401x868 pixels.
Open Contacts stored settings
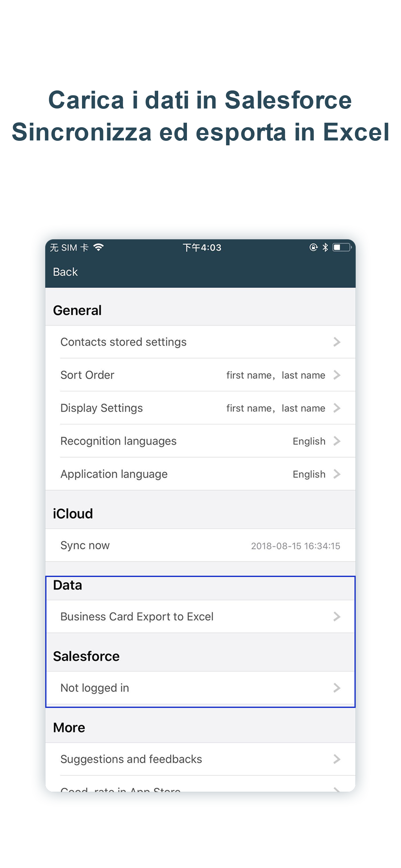click(x=200, y=342)
